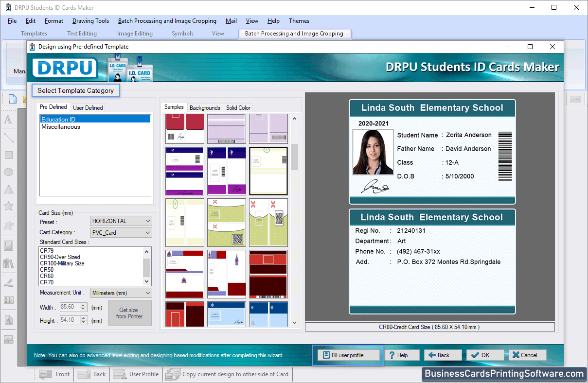Open the Edit menu

[x=31, y=21]
